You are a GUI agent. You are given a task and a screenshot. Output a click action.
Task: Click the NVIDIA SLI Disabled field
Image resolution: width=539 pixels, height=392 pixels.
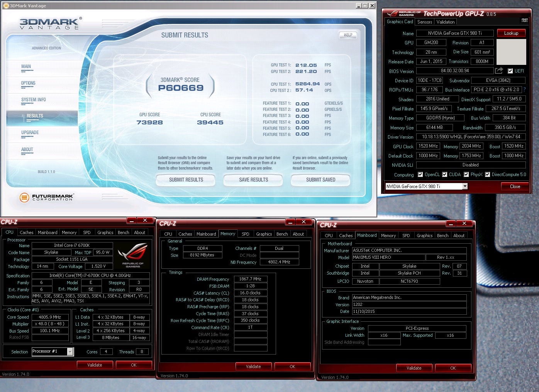[x=471, y=165]
